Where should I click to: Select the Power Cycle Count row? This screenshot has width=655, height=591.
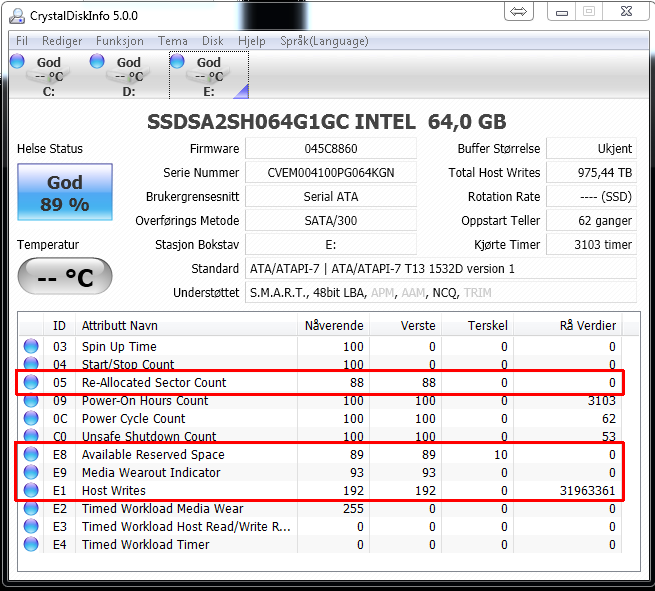point(320,418)
